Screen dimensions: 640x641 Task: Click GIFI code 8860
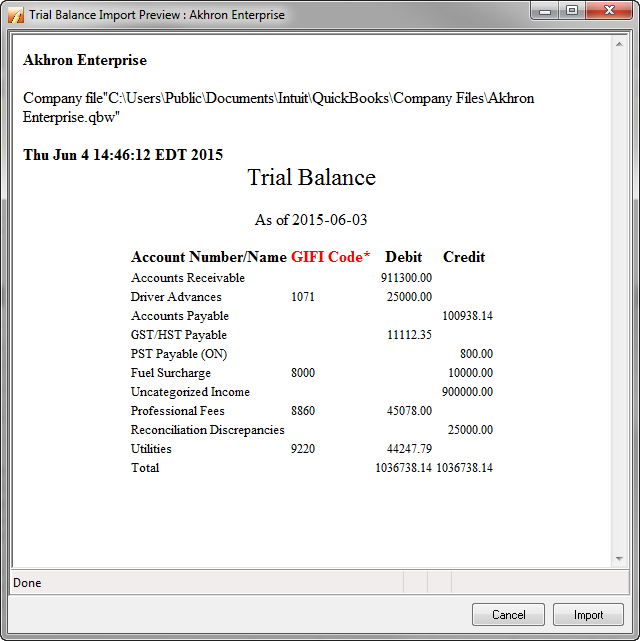[303, 411]
